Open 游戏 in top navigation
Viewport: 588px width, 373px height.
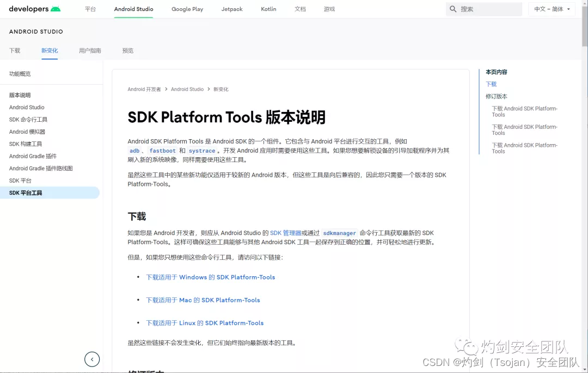tap(329, 9)
